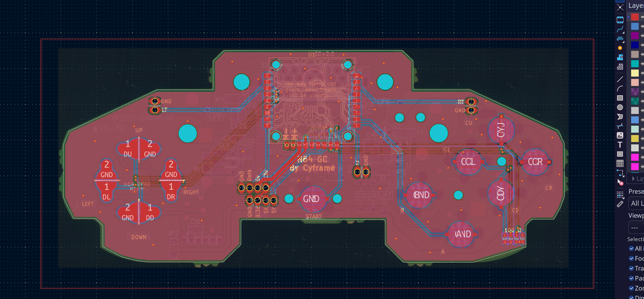
Task: Open the Viewports dropdown
Action: point(636,227)
